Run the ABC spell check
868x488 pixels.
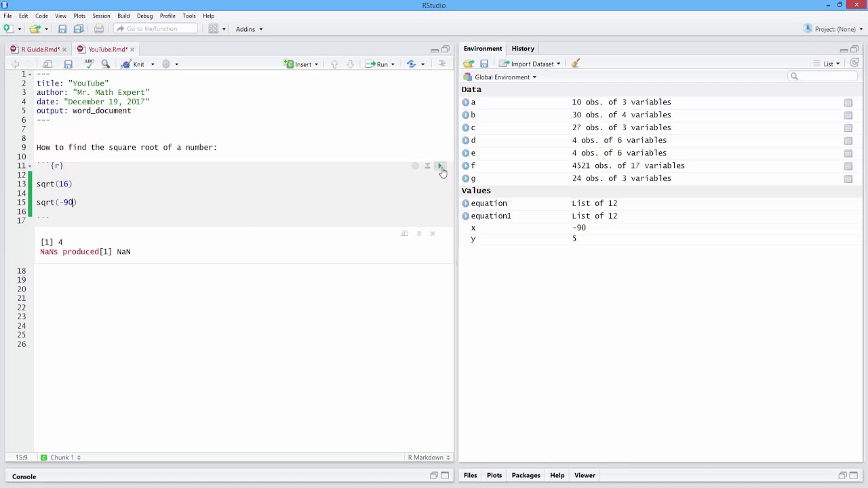(89, 64)
